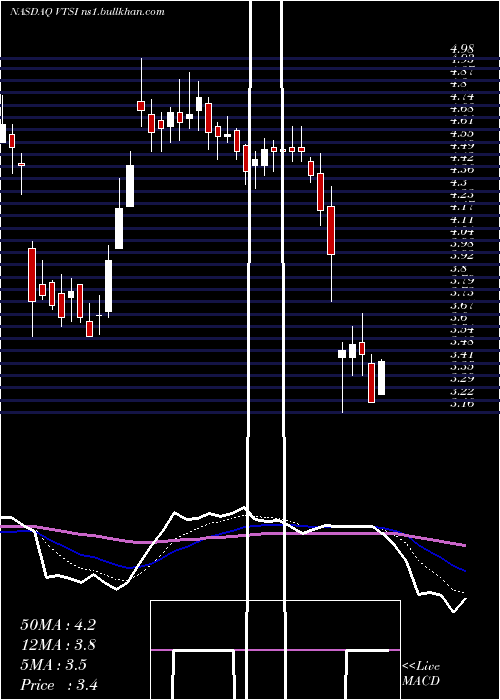Click the '50MA : 4.2' indicator text
This screenshot has width=500, height=700.
58,625
